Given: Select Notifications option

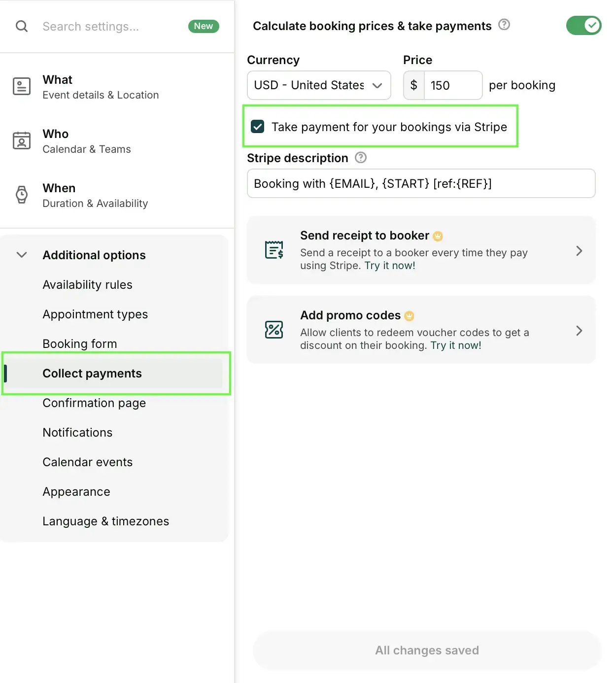Looking at the screenshot, I should click(x=77, y=433).
